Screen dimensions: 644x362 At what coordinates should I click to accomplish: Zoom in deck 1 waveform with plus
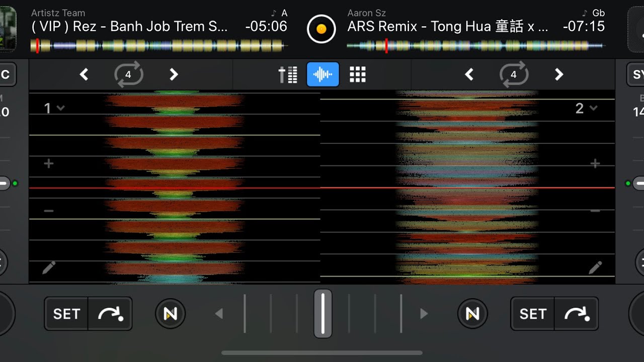[48, 163]
